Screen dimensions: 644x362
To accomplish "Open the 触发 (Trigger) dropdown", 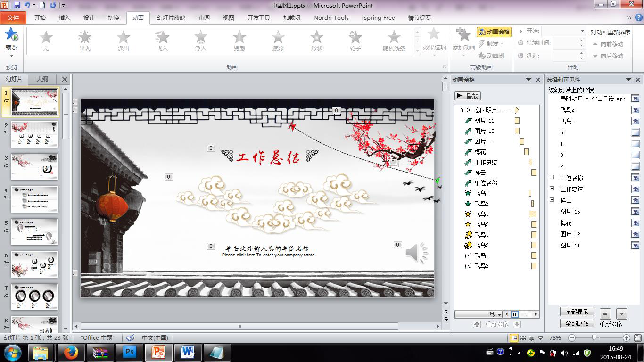I will point(491,43).
